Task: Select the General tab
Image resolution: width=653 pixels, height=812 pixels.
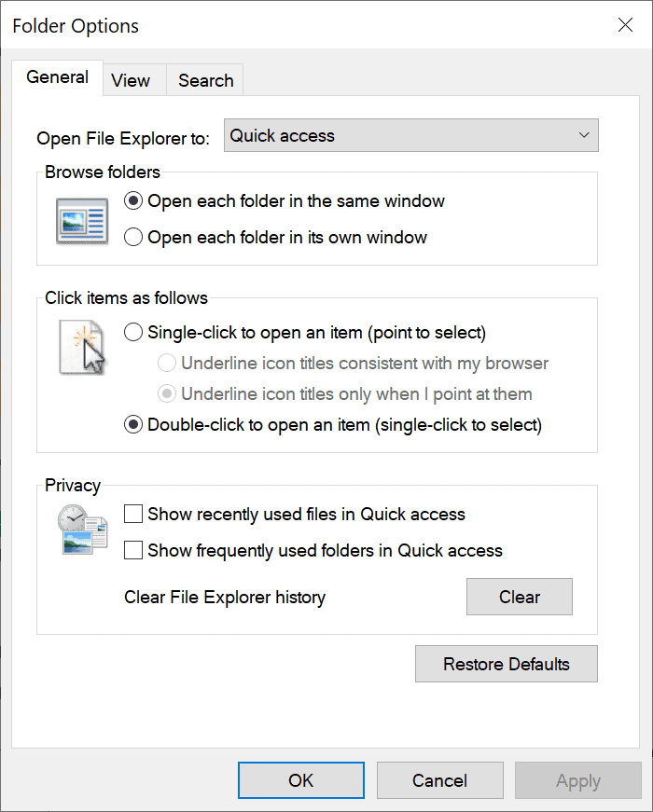Action: [x=57, y=77]
